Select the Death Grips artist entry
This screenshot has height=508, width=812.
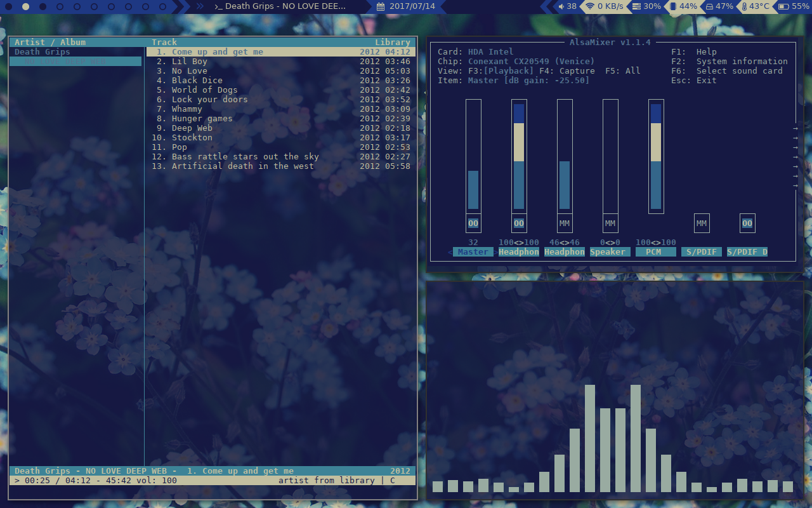(x=43, y=52)
